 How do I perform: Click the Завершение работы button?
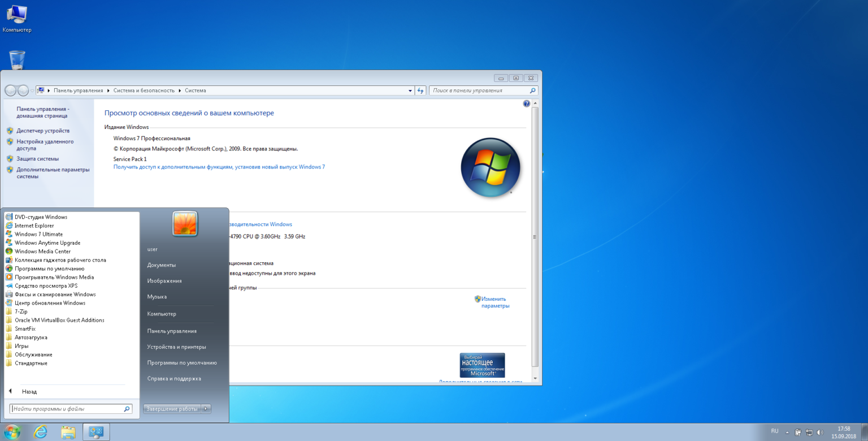click(x=172, y=409)
